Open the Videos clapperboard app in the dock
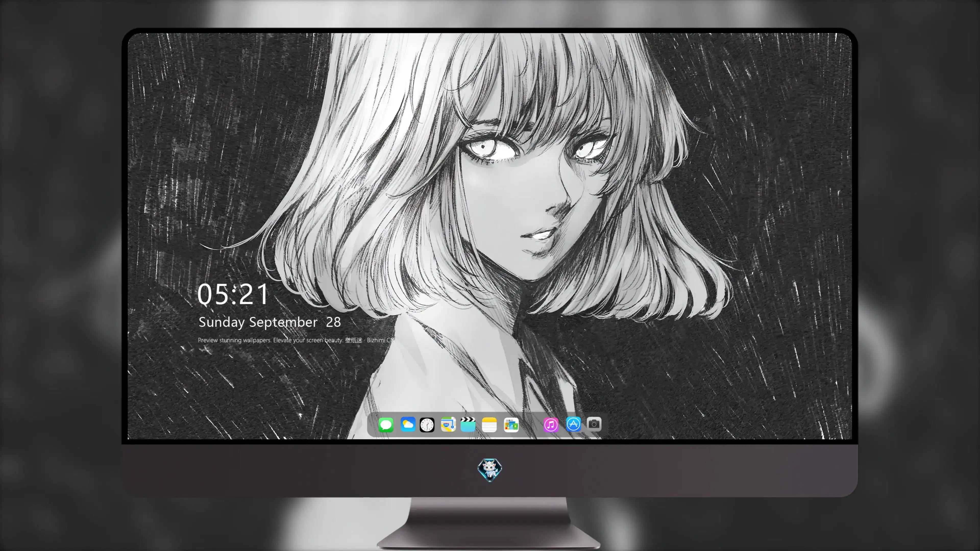Image resolution: width=980 pixels, height=551 pixels. pos(468,424)
